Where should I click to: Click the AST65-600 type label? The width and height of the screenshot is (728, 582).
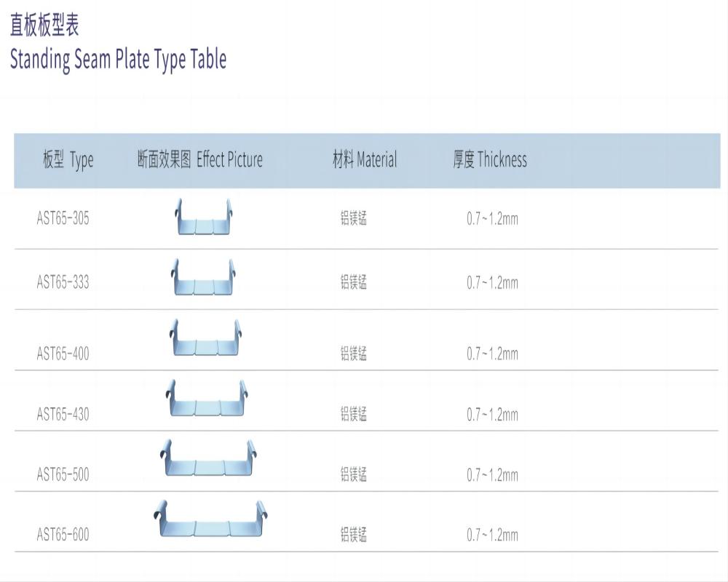pyautogui.click(x=63, y=535)
